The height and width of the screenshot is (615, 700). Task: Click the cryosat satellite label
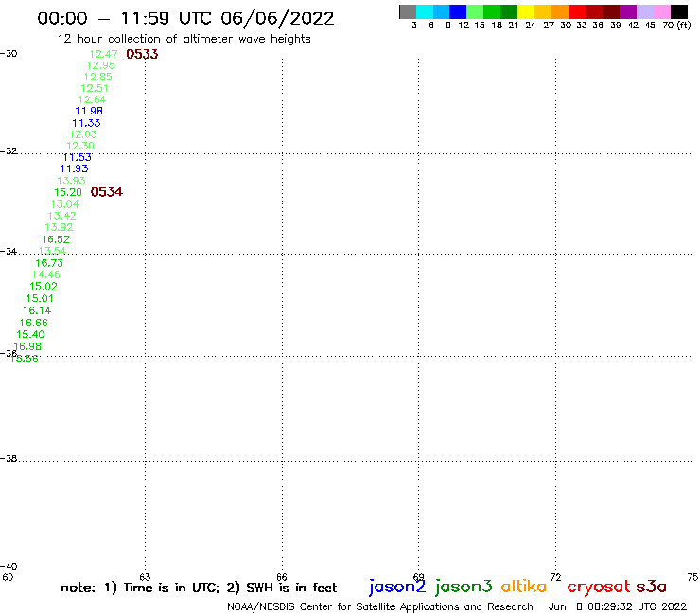point(599,587)
